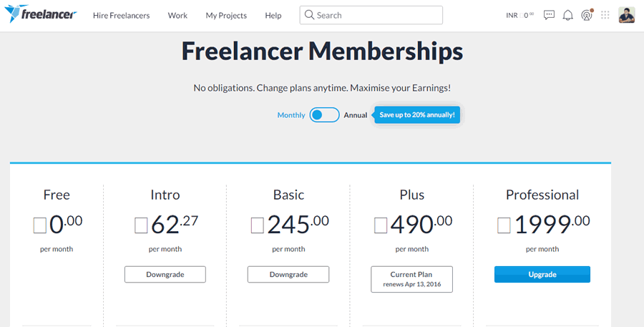Viewport: 644px width, 327px height.
Task: Focus the Search input field
Action: [x=371, y=15]
